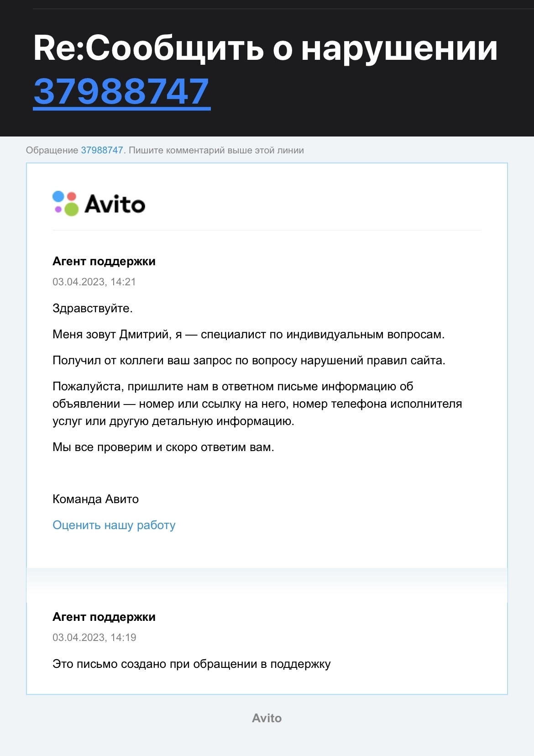Click the Команда Авито signature
This screenshot has width=534, height=756.
tap(96, 499)
